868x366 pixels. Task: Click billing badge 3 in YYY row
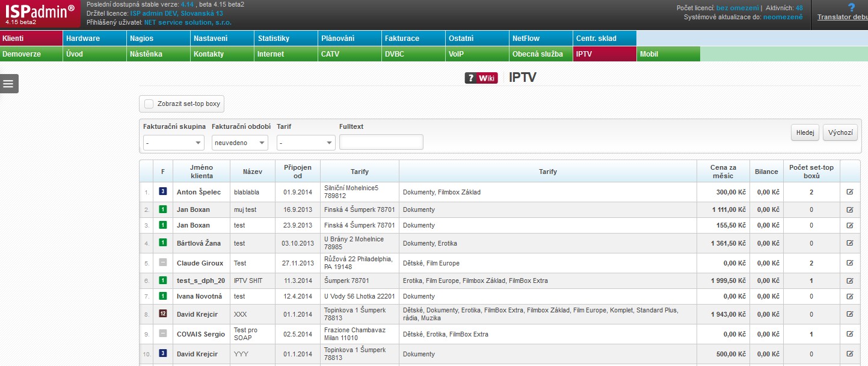pos(162,353)
